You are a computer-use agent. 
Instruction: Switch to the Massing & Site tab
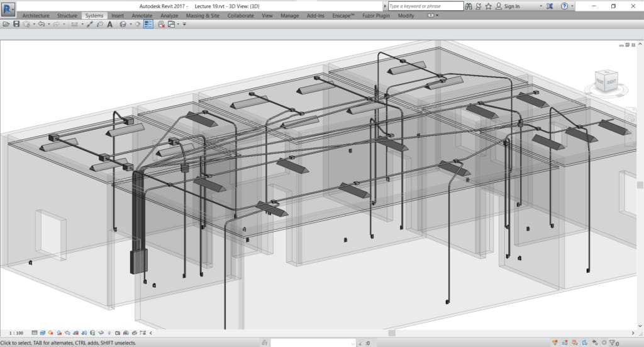pos(203,16)
